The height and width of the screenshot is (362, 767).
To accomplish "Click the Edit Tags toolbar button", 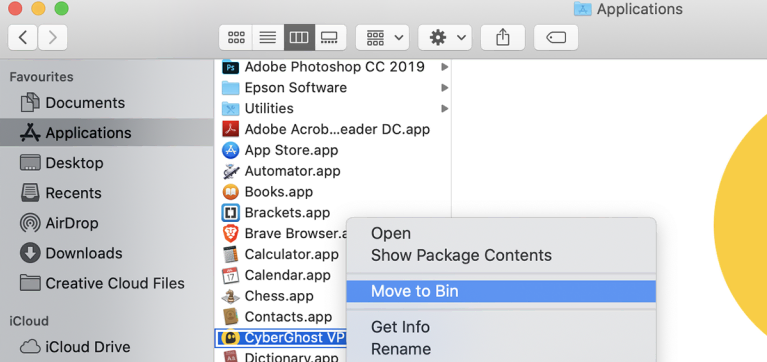I will (x=556, y=38).
